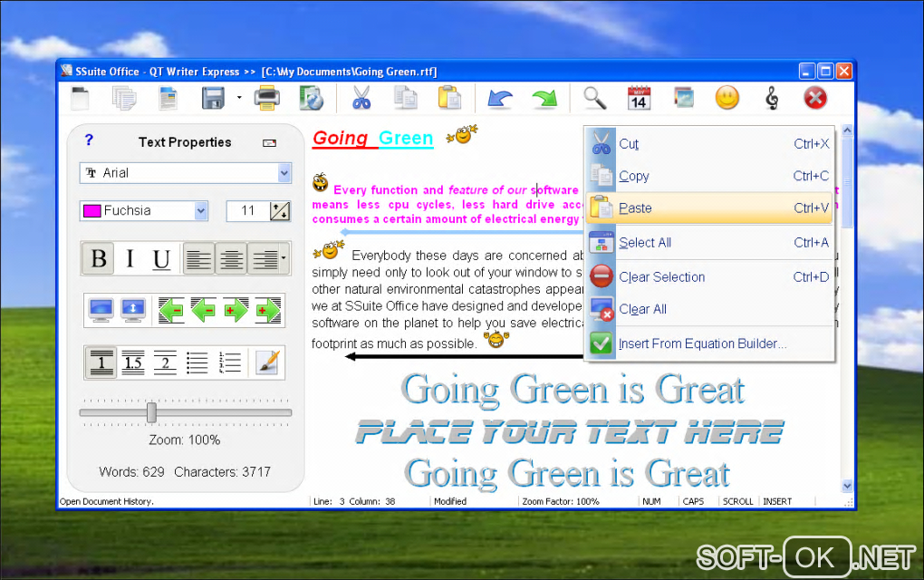Image resolution: width=924 pixels, height=580 pixels.
Task: Choose Clear All from the context menu
Action: pos(709,309)
